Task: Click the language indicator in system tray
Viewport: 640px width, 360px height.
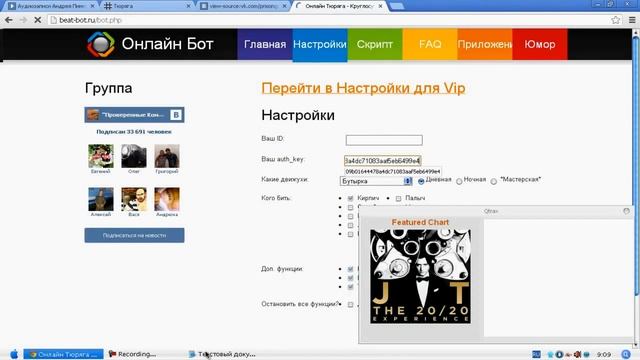Action: click(x=536, y=354)
